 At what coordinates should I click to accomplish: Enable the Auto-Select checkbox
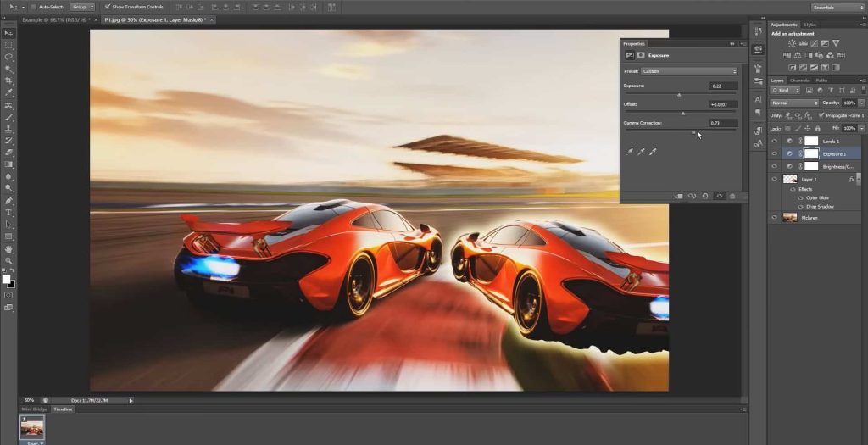tap(34, 7)
